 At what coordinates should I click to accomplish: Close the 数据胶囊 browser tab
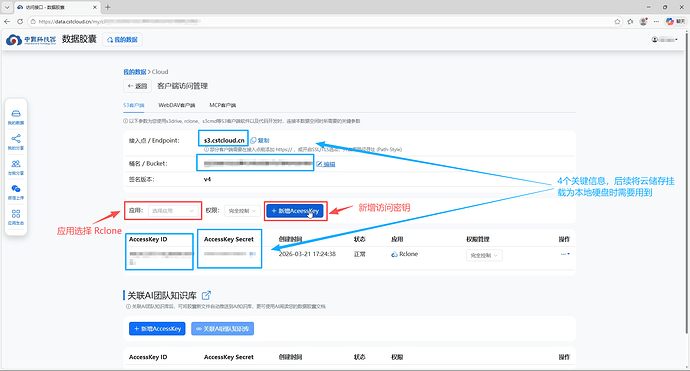[95, 7]
